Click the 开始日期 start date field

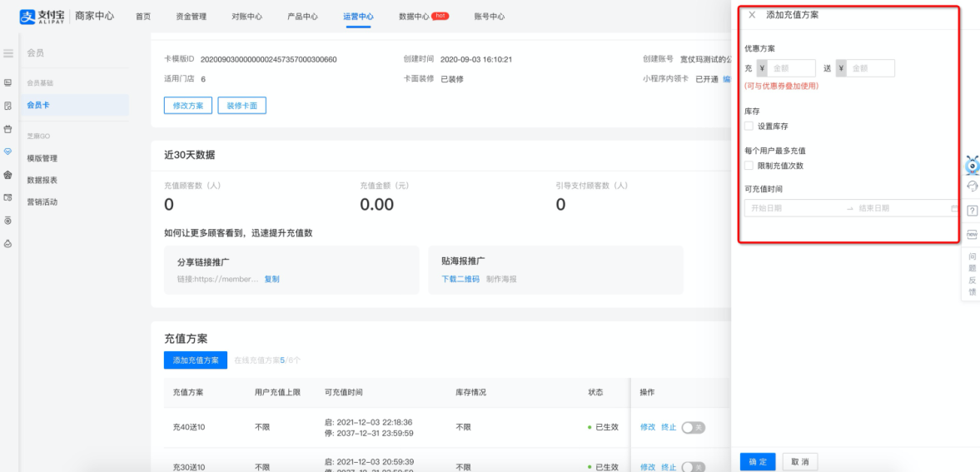793,208
